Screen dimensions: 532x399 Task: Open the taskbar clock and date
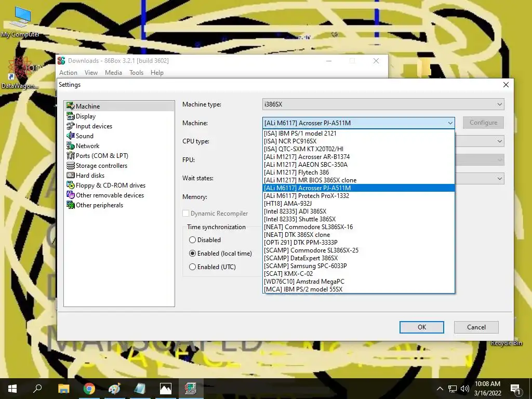pyautogui.click(x=487, y=389)
